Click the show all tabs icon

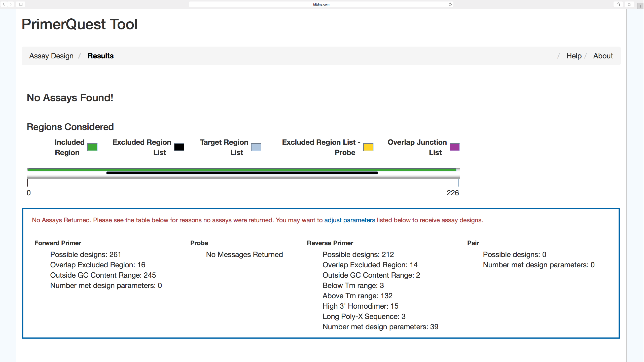coord(629,4)
